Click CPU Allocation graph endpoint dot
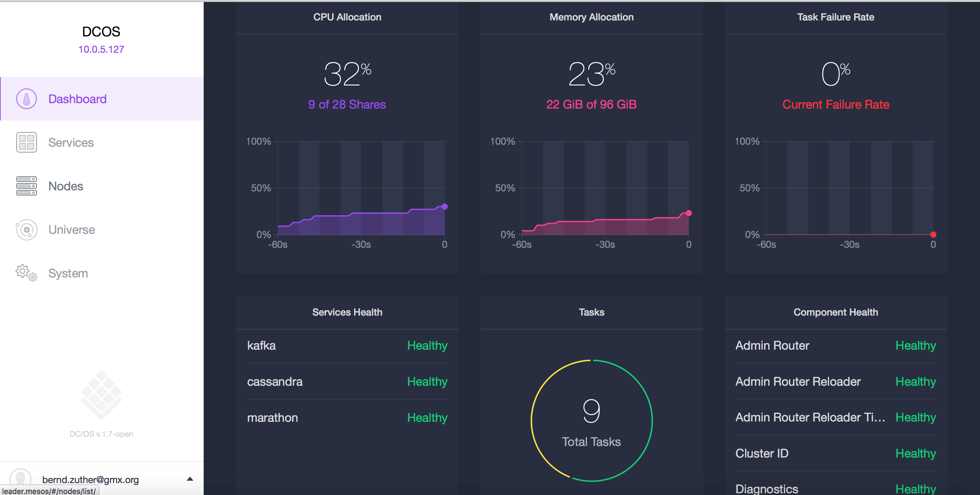 tap(444, 207)
